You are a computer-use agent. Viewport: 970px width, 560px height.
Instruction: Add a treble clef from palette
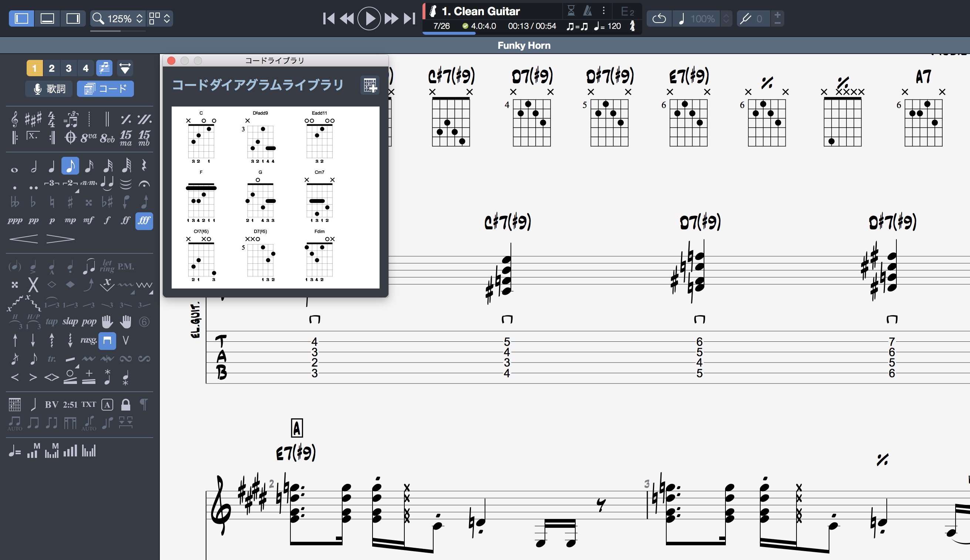pyautogui.click(x=14, y=119)
